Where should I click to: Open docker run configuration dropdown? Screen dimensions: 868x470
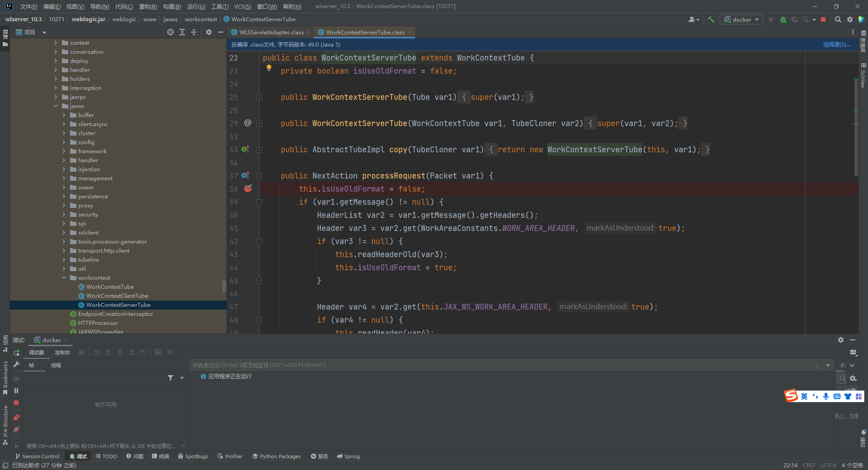coord(741,19)
